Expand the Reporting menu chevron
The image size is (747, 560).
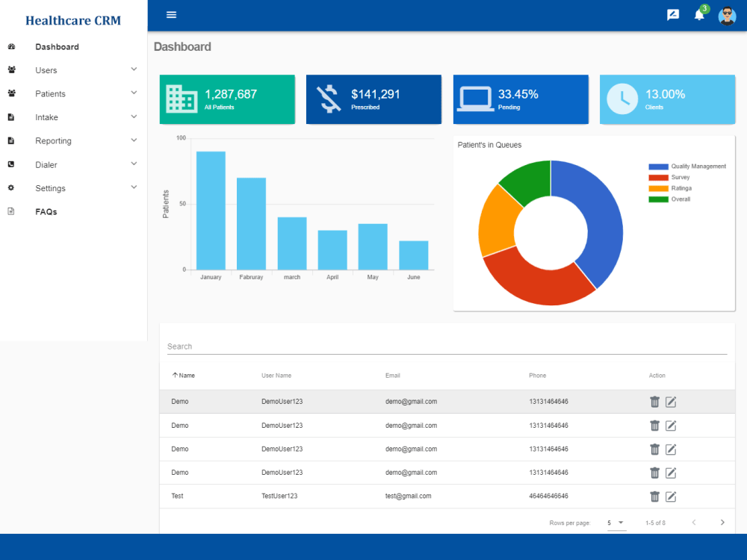tap(134, 140)
